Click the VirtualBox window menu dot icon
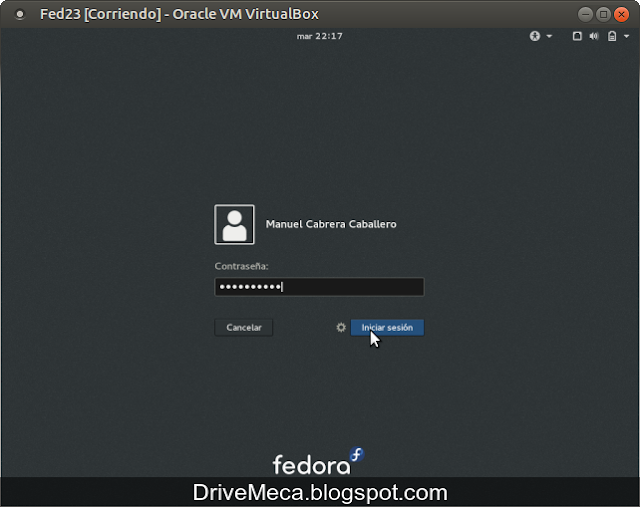Image resolution: width=640 pixels, height=507 pixels. [19, 14]
